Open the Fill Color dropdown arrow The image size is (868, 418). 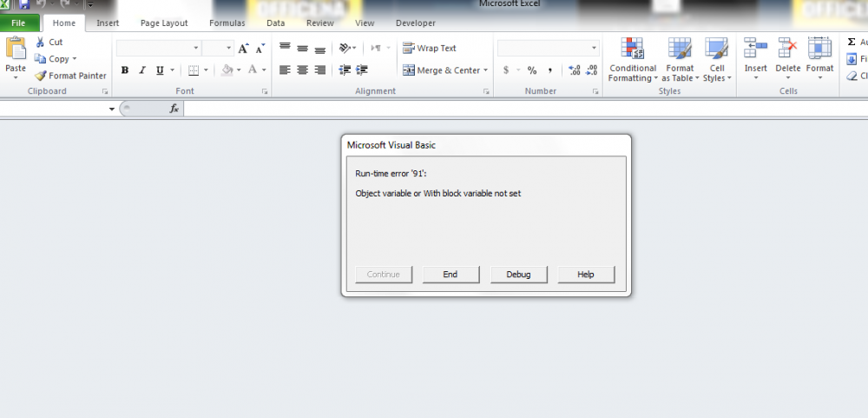coord(239,70)
